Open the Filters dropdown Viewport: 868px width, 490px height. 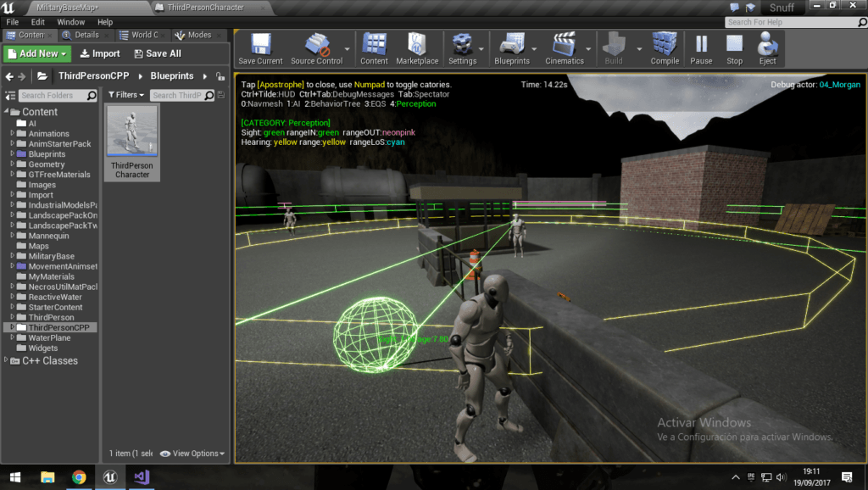[125, 96]
